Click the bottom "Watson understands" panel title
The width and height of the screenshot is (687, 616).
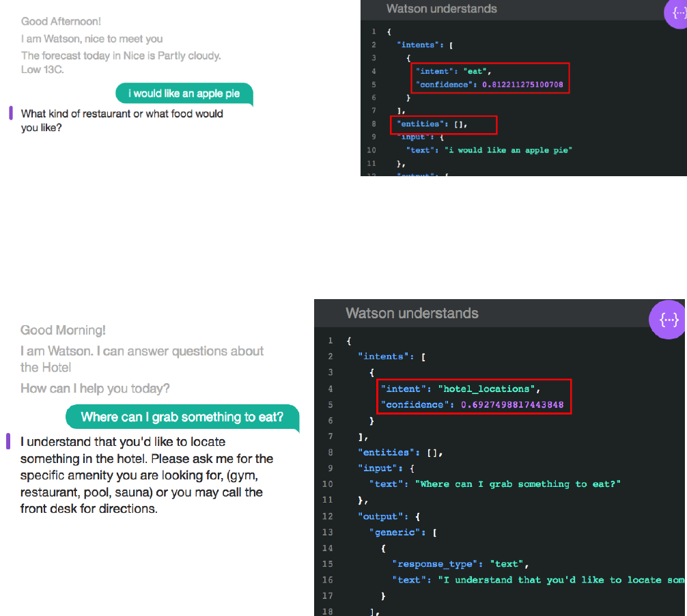[412, 313]
